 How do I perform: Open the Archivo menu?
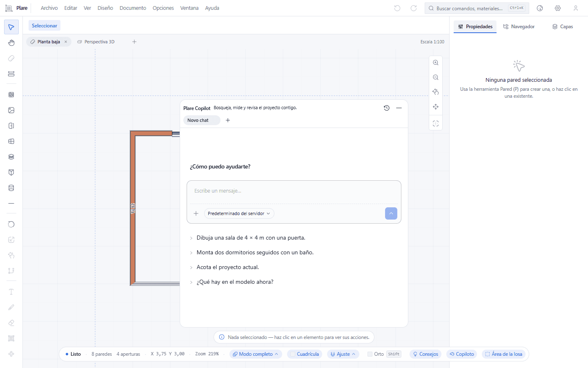coord(49,8)
